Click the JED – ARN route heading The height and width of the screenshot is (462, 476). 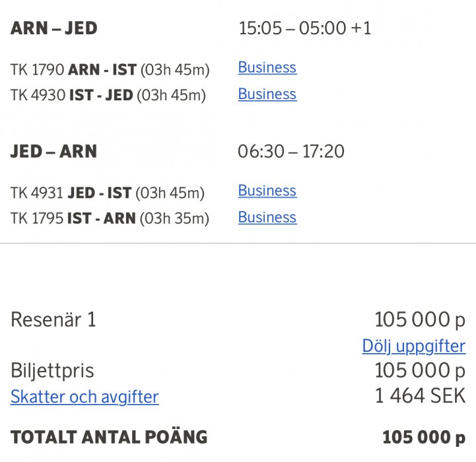tap(54, 151)
